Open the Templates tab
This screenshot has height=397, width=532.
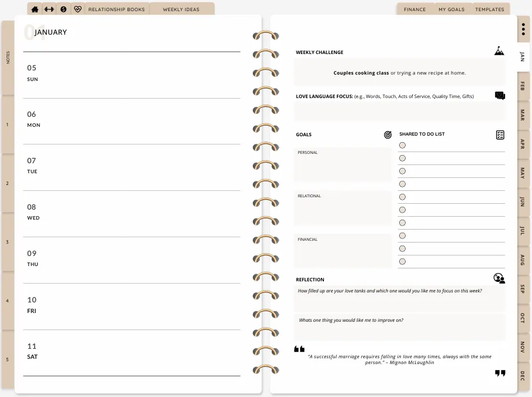[490, 9]
